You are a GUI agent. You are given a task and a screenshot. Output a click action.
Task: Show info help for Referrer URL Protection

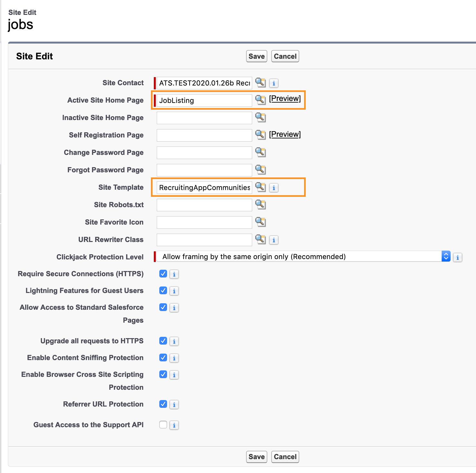pos(174,405)
